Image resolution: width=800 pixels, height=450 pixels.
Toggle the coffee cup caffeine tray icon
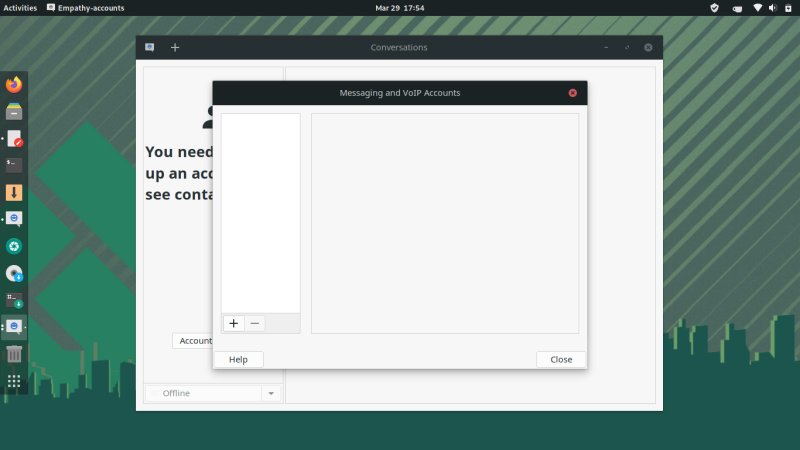[x=737, y=8]
